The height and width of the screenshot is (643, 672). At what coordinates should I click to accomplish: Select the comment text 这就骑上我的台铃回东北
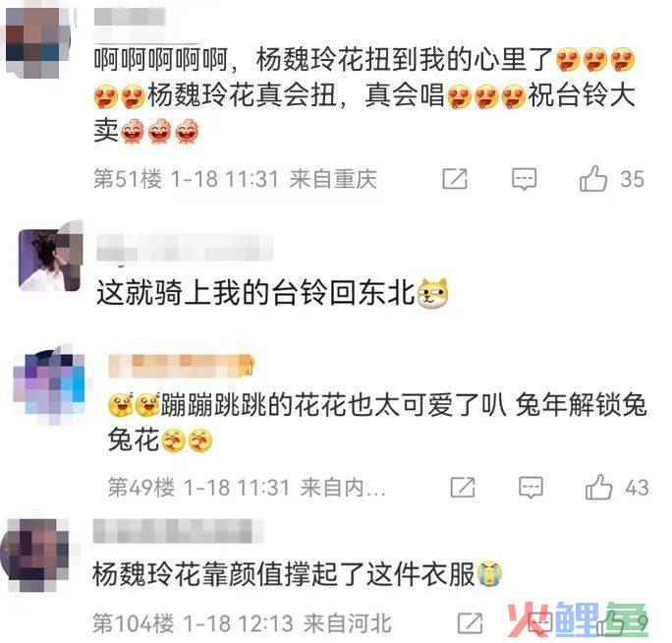pyautogui.click(x=255, y=293)
